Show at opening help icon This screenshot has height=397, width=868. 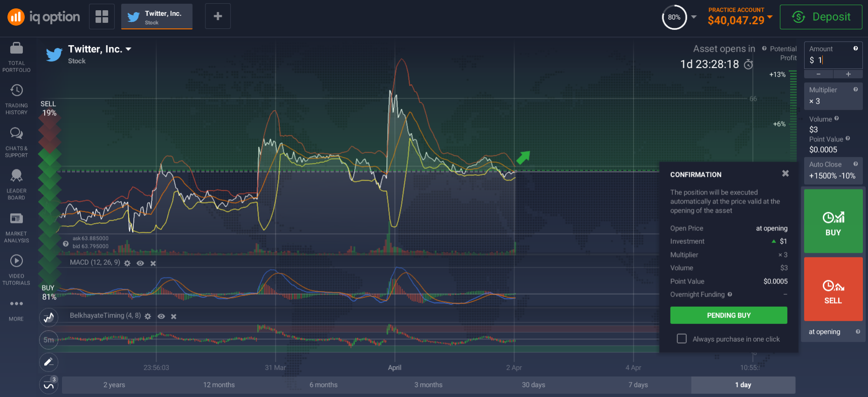(858, 331)
